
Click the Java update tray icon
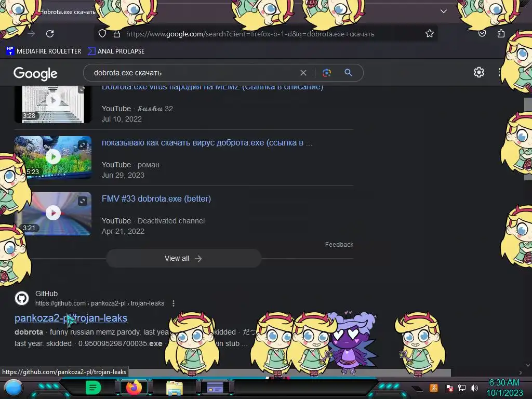click(x=433, y=388)
